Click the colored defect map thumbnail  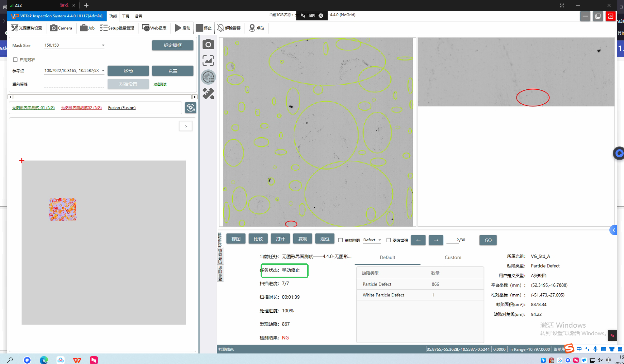coord(63,210)
